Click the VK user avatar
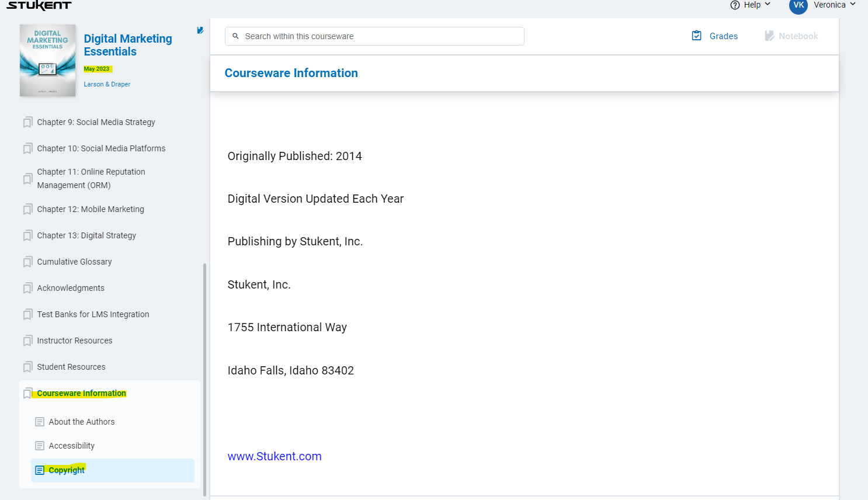Image resolution: width=868 pixels, height=500 pixels. point(798,5)
